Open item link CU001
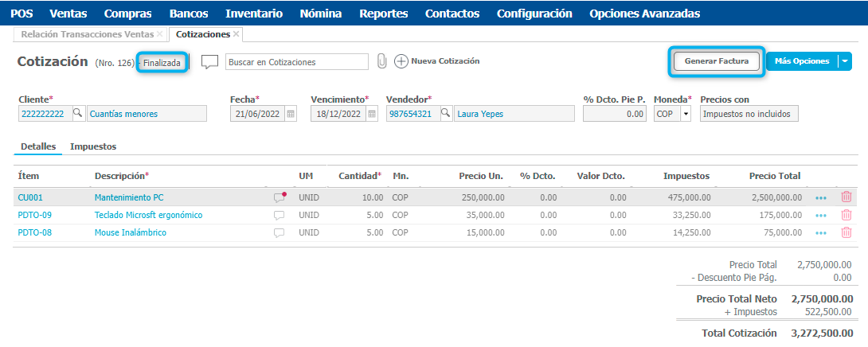868x347 pixels. tap(30, 197)
